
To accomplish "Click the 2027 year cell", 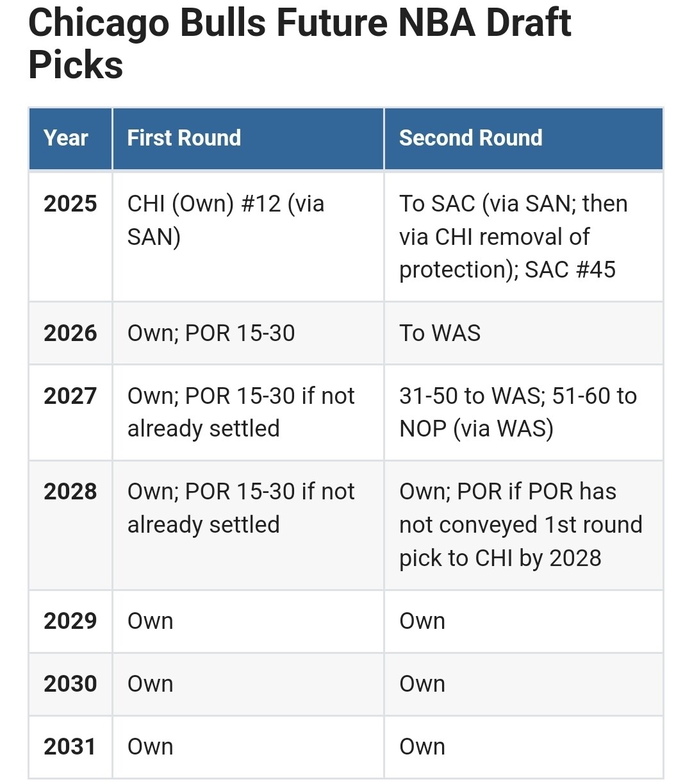I will tap(70, 396).
